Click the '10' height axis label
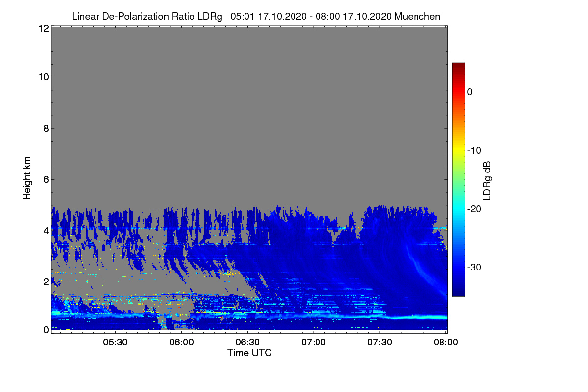The width and height of the screenshot is (588, 392). point(43,77)
